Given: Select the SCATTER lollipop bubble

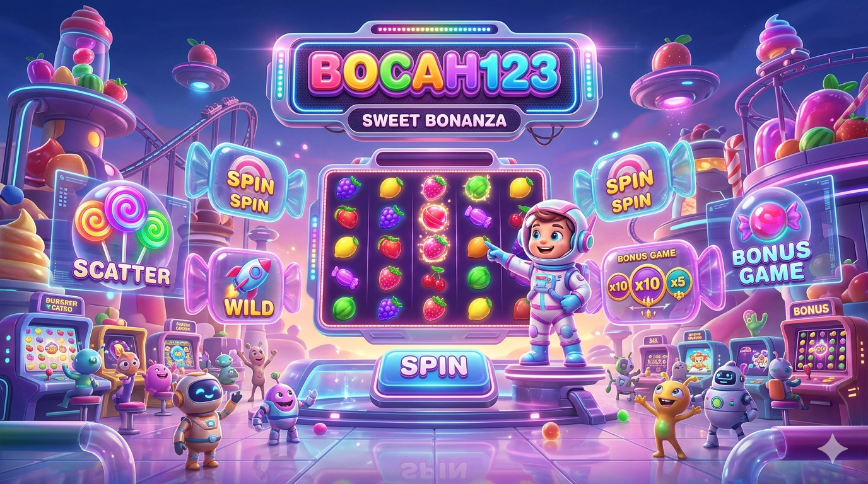Looking at the screenshot, I should coord(121,235).
